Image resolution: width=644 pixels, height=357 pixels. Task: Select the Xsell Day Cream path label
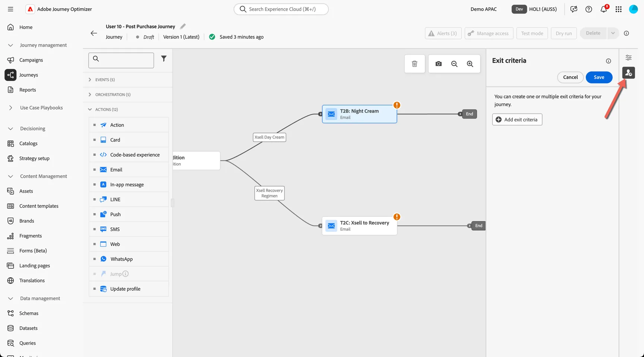pos(269,137)
